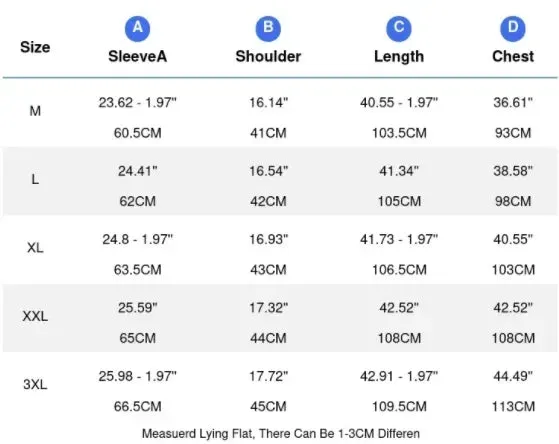Select the Length column header
559x444 pixels.
(399, 57)
